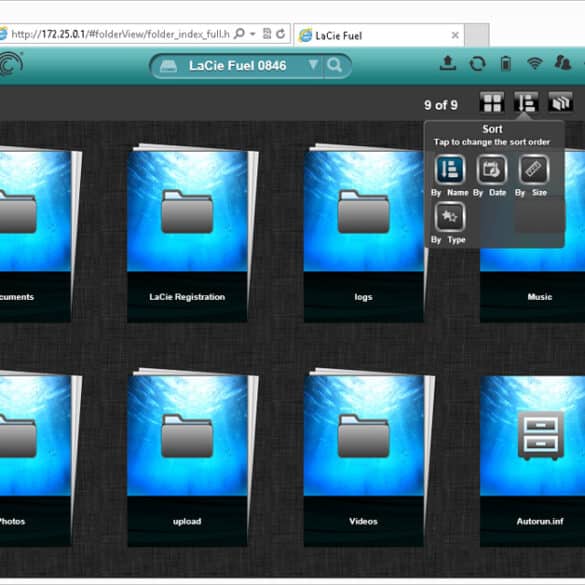Click the compatibility view icon in the address bar
Screen dimensions: 585x585
pos(267,34)
